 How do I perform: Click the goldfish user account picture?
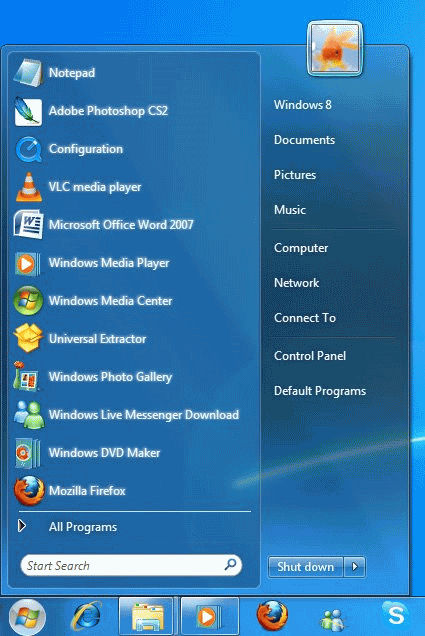coord(335,49)
